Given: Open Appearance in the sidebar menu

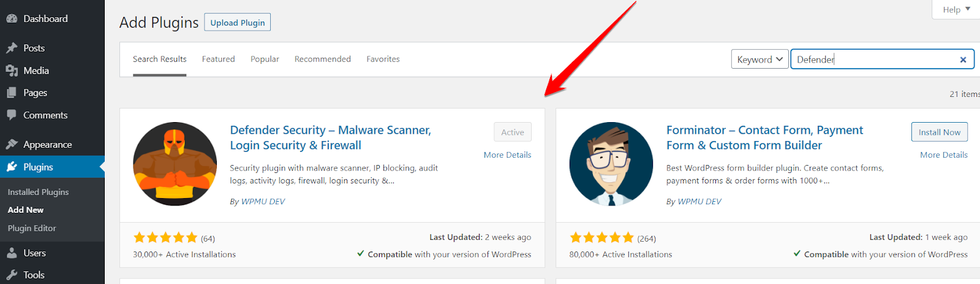Looking at the screenshot, I should (x=52, y=144).
